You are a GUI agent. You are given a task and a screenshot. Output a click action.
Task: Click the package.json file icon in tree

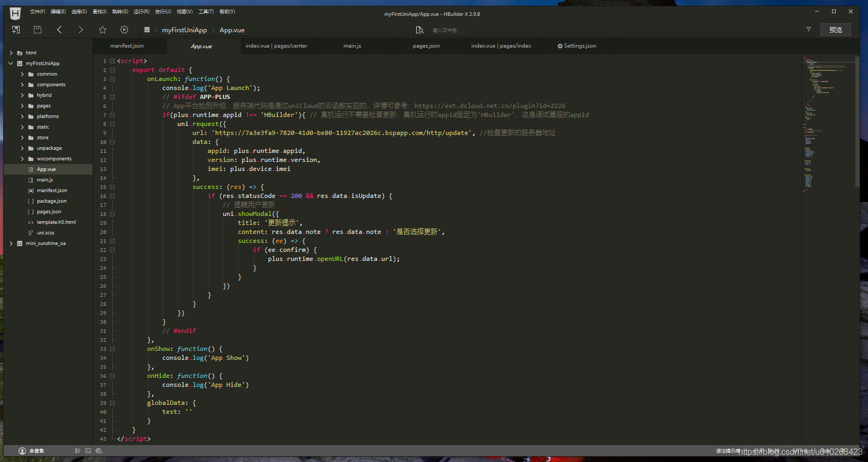point(31,201)
